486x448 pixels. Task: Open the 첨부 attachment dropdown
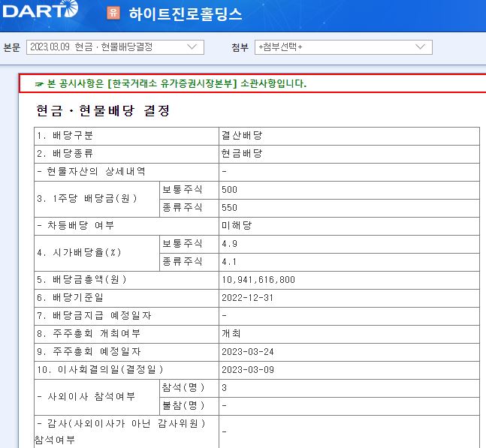tap(343, 47)
